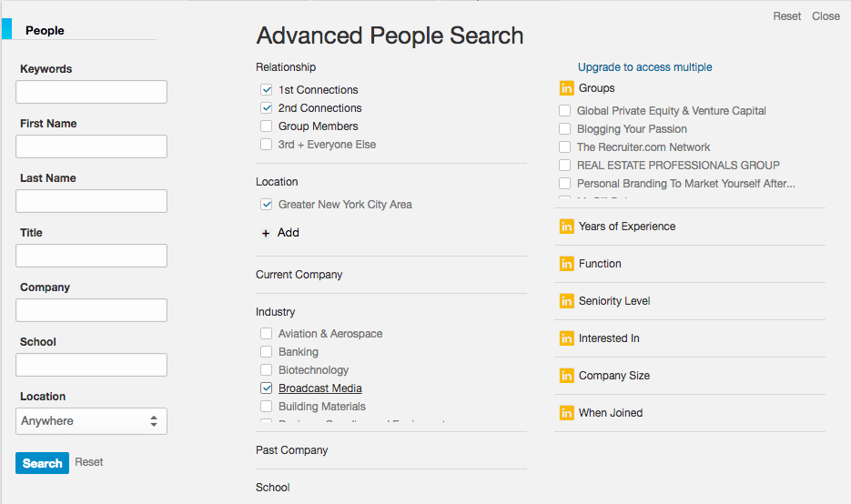Uncheck 1st Connections checkbox
851x504 pixels.
tap(266, 89)
